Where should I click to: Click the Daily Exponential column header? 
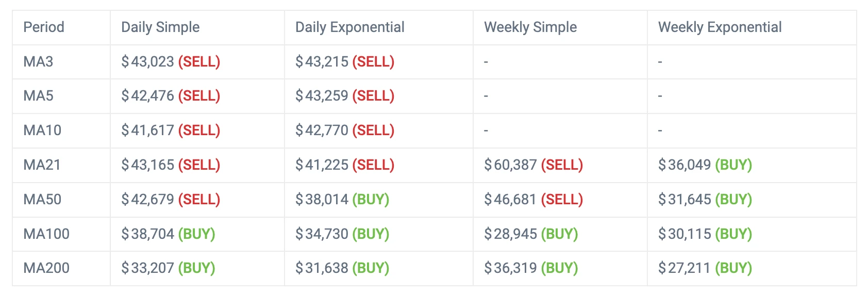coord(349,27)
